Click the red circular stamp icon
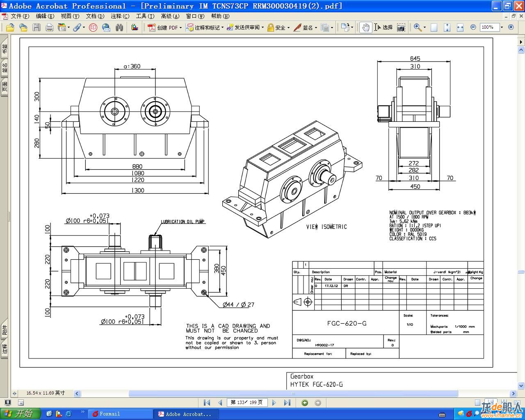 pos(93,27)
